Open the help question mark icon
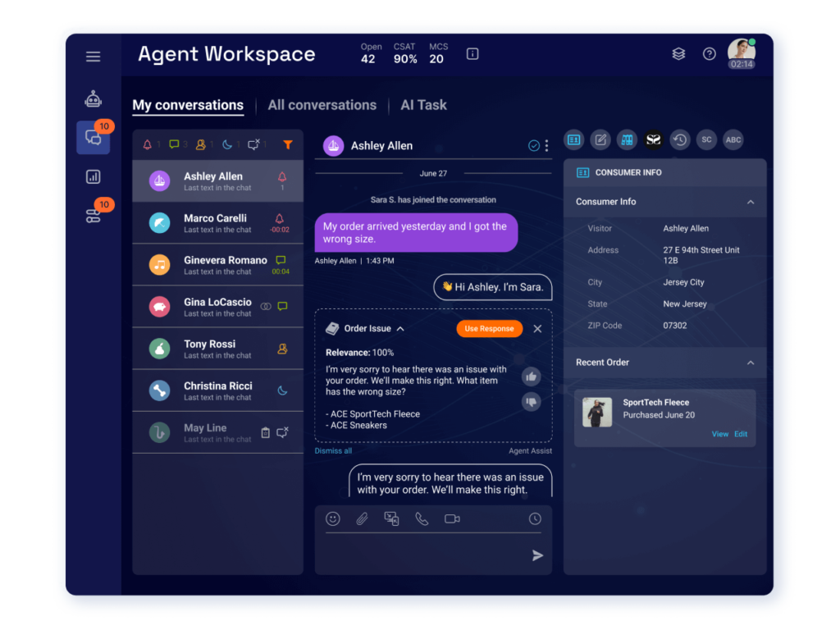The height and width of the screenshot is (630, 840). pos(710,53)
